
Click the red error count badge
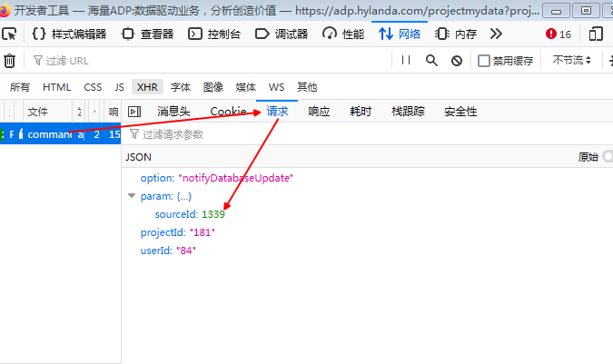559,34
